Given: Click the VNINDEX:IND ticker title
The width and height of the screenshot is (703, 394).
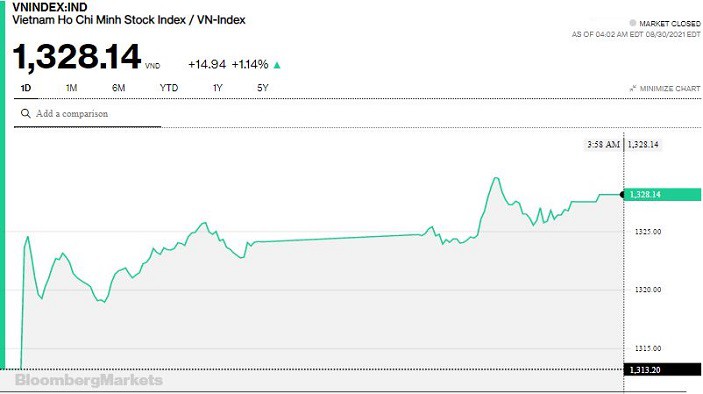Looking at the screenshot, I should [x=50, y=7].
